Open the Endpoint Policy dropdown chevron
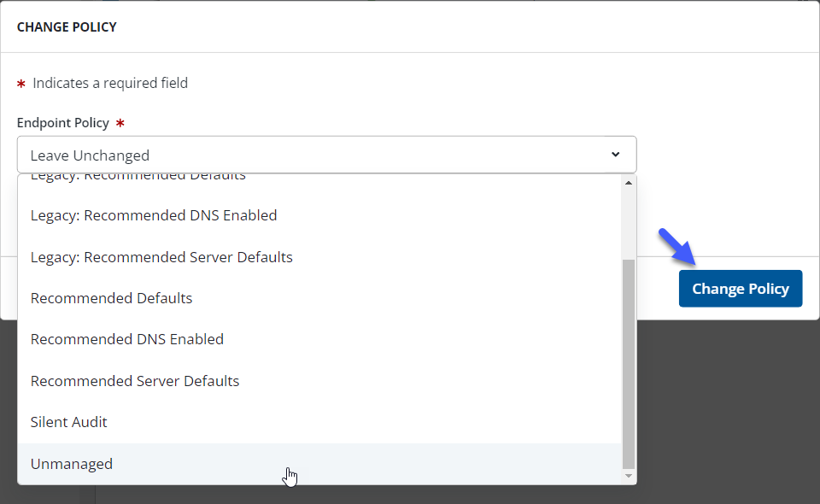 coord(616,155)
